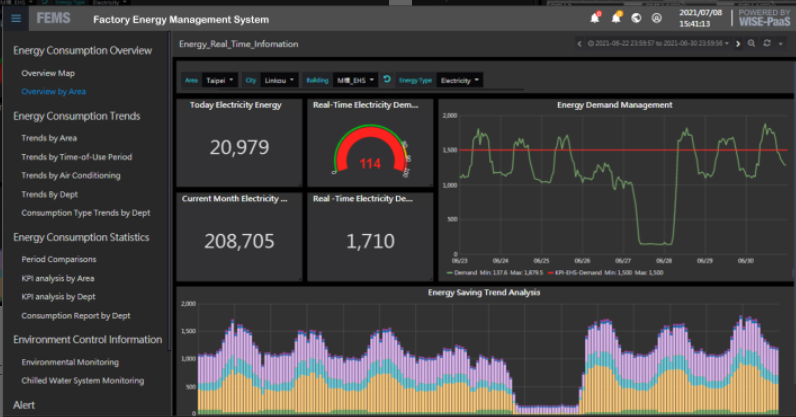
Task: Go to Chilled Water System Monitoring
Action: click(82, 380)
